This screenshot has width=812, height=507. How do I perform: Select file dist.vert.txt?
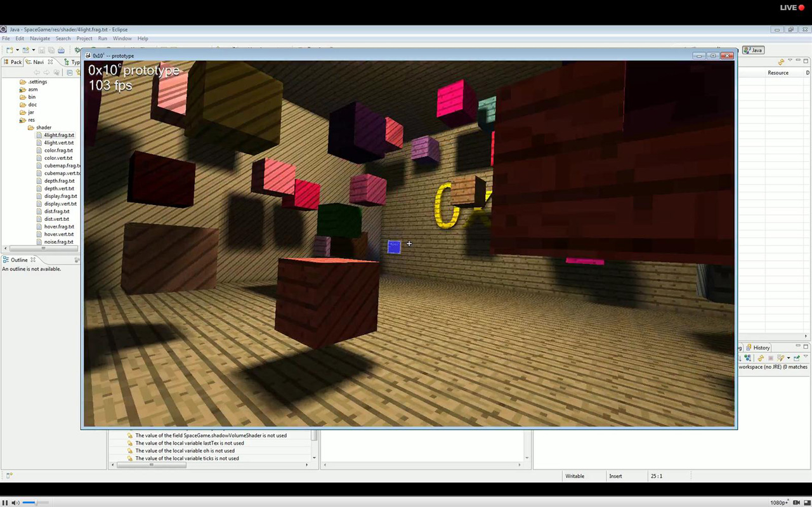[x=53, y=219]
